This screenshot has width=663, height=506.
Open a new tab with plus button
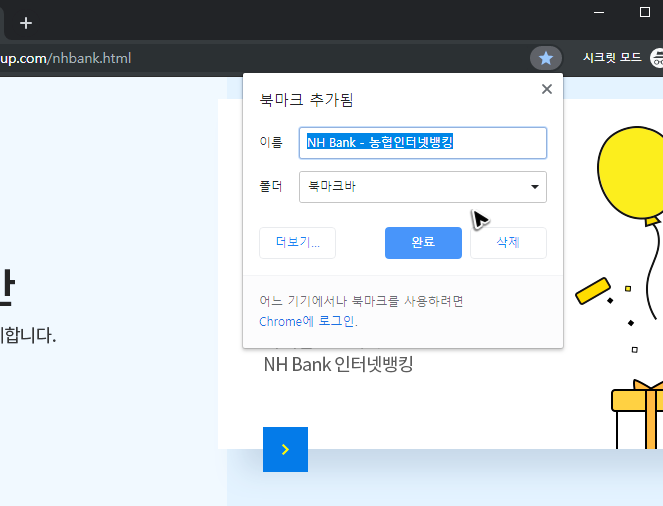pos(26,23)
